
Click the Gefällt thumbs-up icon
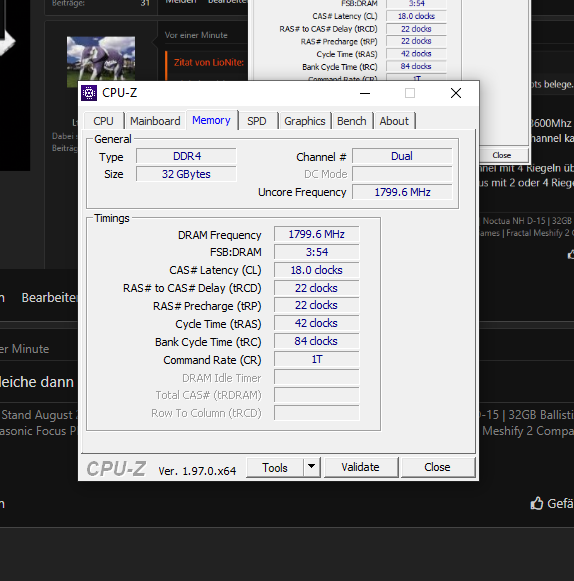tap(537, 503)
